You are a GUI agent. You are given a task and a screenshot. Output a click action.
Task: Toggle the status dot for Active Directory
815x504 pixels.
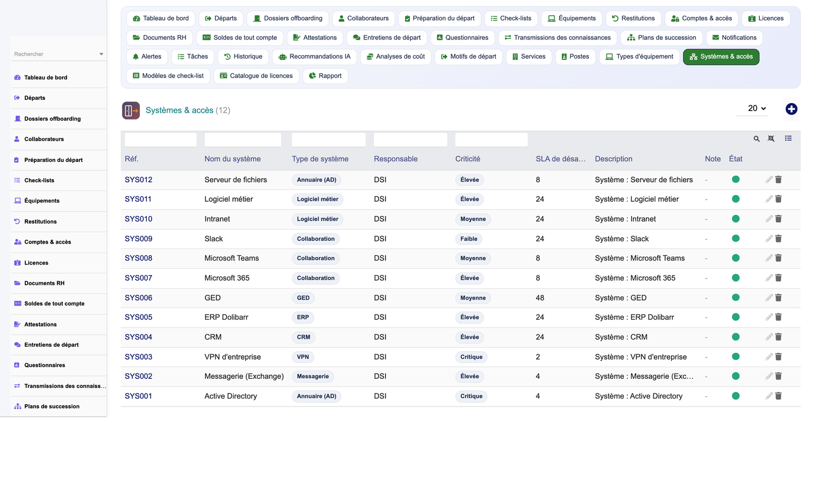click(735, 396)
